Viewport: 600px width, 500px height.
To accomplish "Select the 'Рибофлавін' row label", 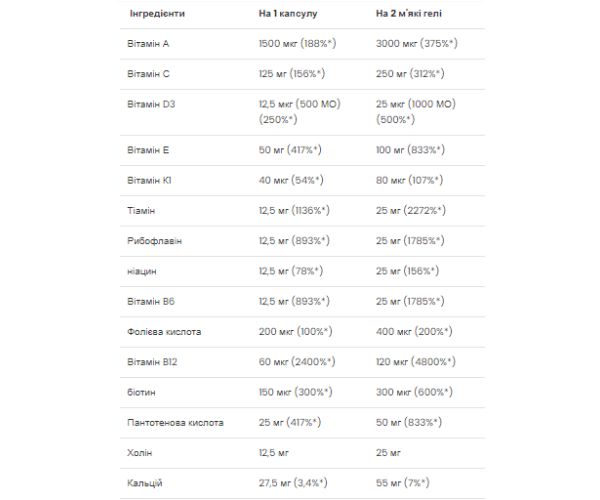I will click(x=155, y=241).
